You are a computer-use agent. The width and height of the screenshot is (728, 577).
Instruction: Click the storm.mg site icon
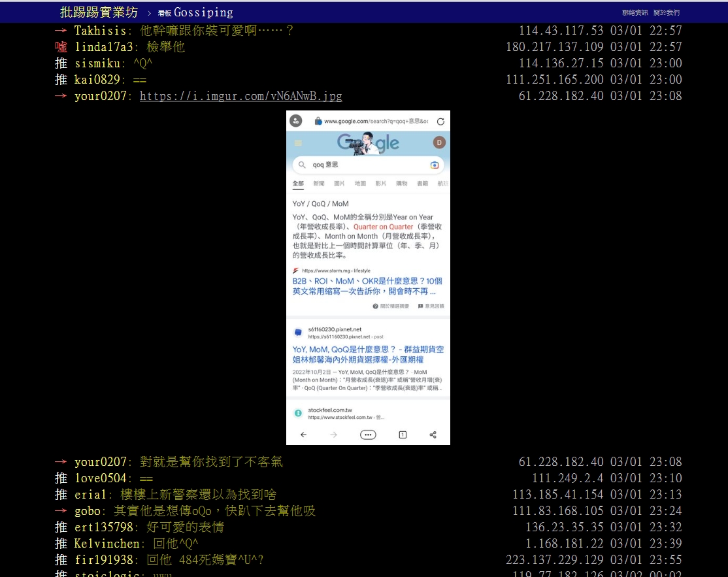pos(296,271)
